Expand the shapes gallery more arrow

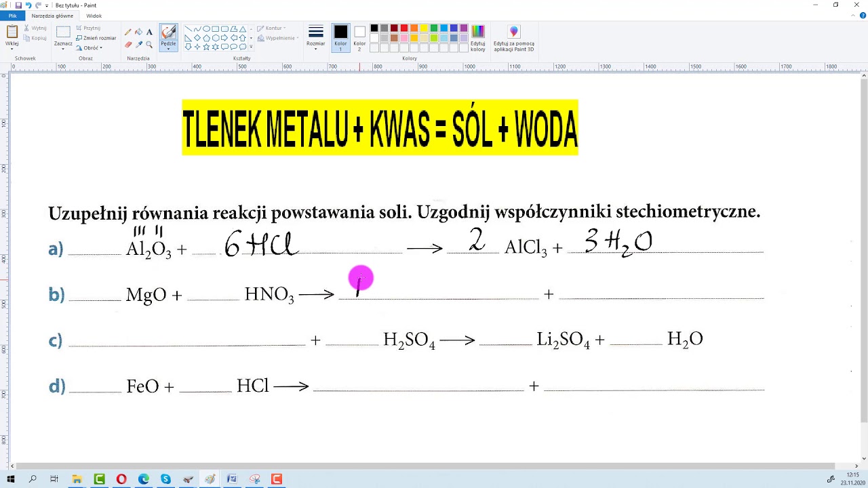click(251, 47)
